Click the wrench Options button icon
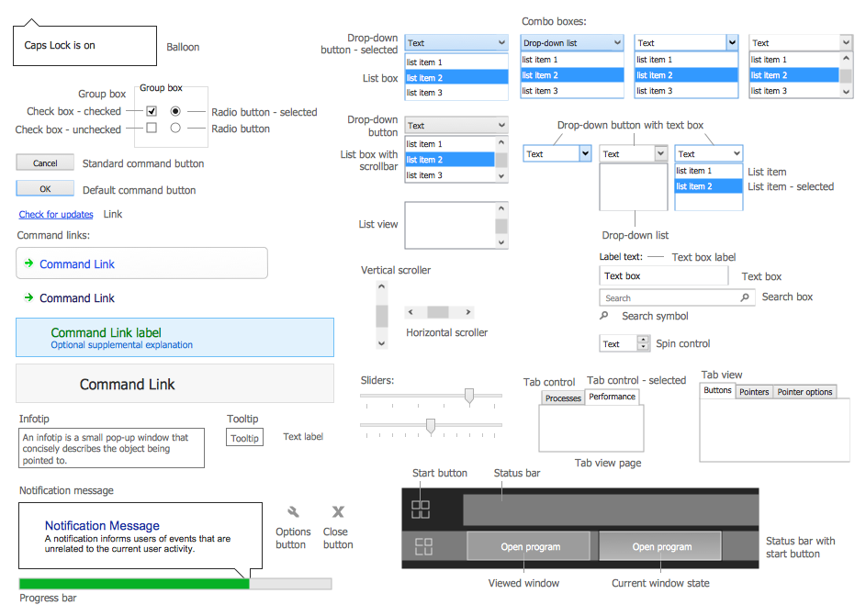This screenshot has width=866, height=616. click(x=293, y=511)
